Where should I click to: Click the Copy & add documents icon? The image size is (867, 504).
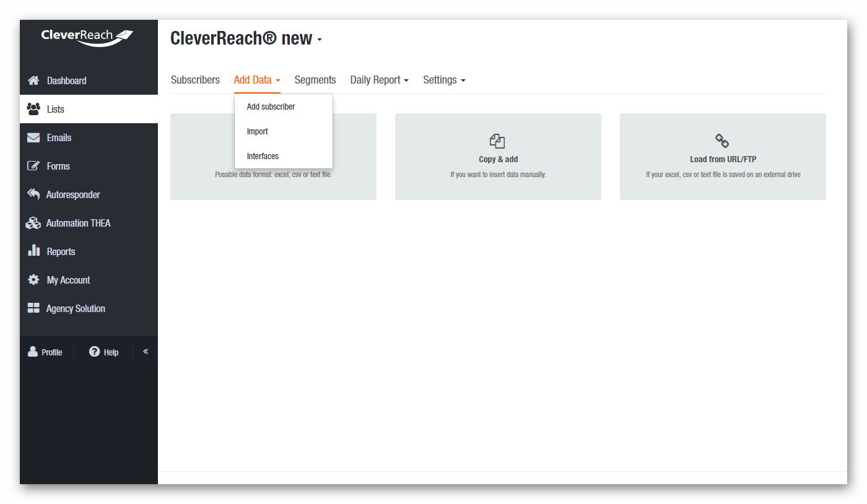[497, 141]
